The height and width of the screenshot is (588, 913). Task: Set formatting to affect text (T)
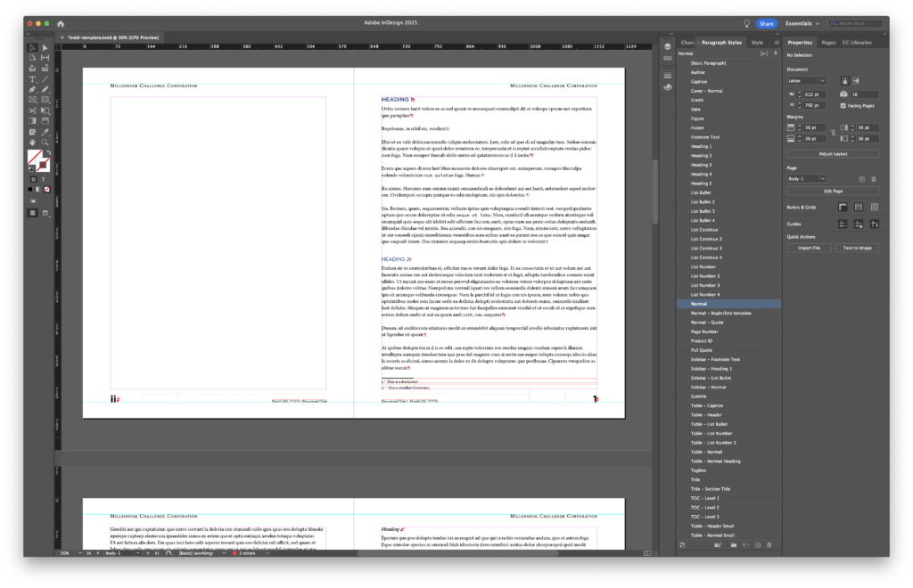coord(43,179)
